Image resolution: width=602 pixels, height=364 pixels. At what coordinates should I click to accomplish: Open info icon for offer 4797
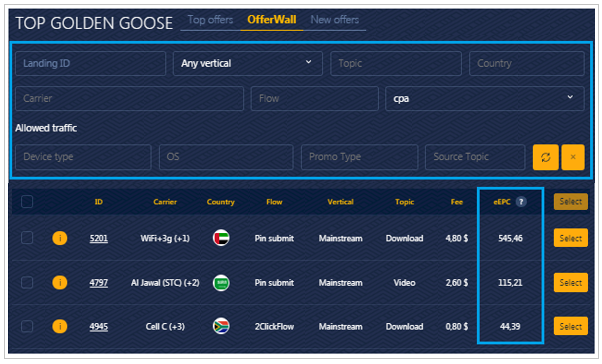60,283
